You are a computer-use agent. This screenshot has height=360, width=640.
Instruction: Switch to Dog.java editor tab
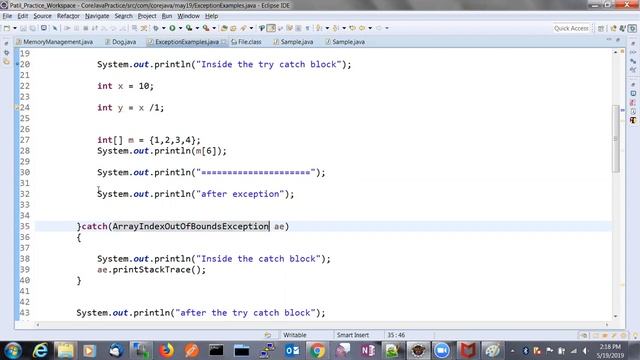click(x=120, y=42)
